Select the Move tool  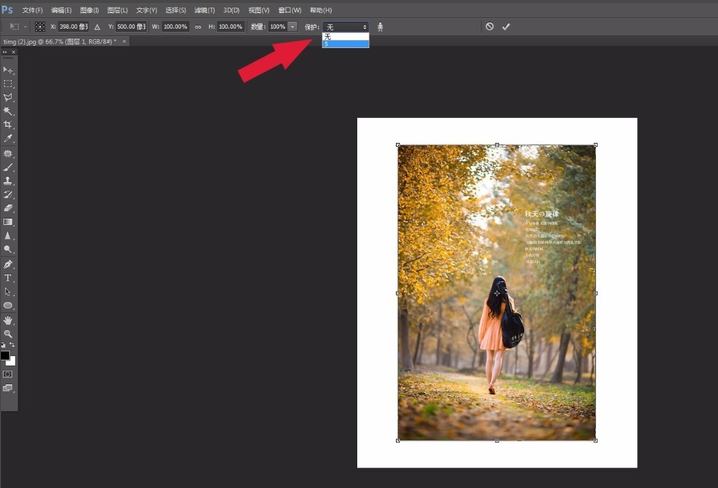8,70
